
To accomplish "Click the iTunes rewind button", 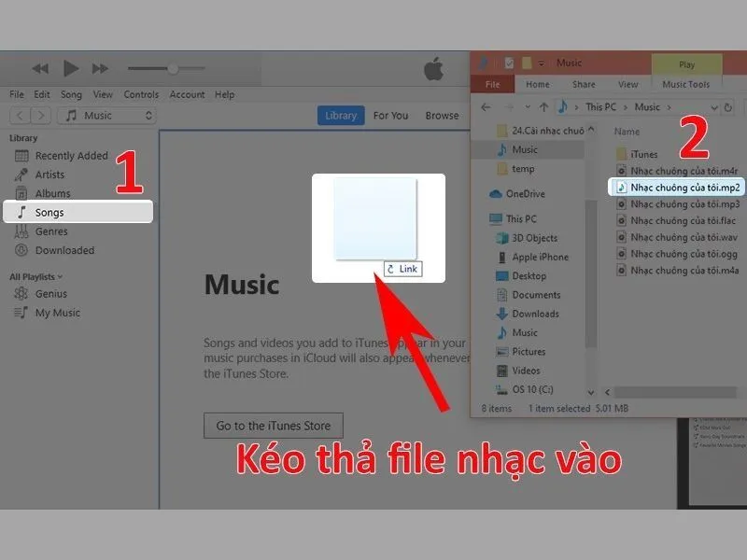I will (40, 68).
